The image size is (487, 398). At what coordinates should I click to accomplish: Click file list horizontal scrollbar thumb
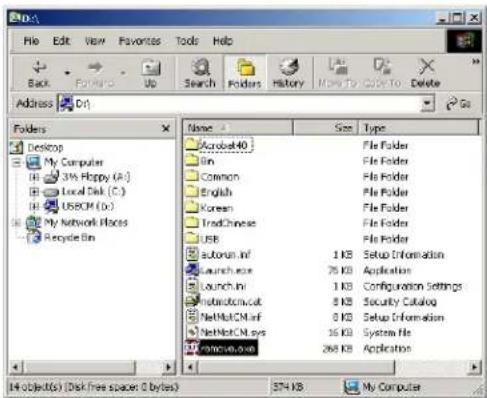pyautogui.click(x=297, y=367)
